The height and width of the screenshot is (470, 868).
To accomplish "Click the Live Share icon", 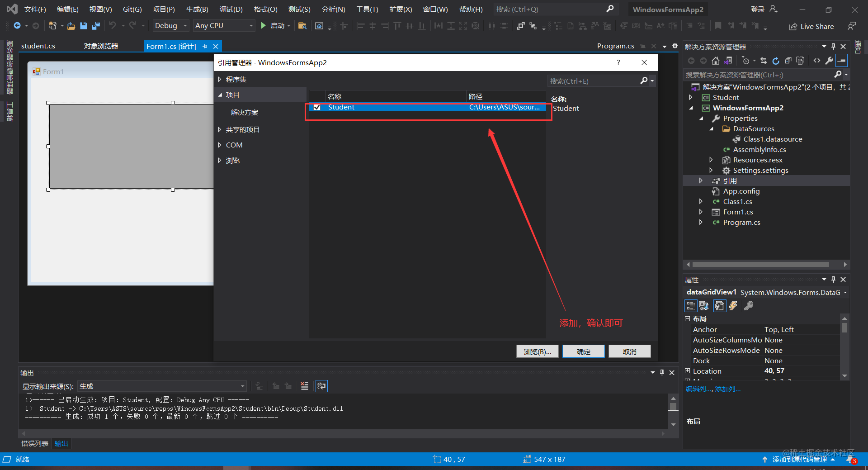I will click(x=793, y=27).
